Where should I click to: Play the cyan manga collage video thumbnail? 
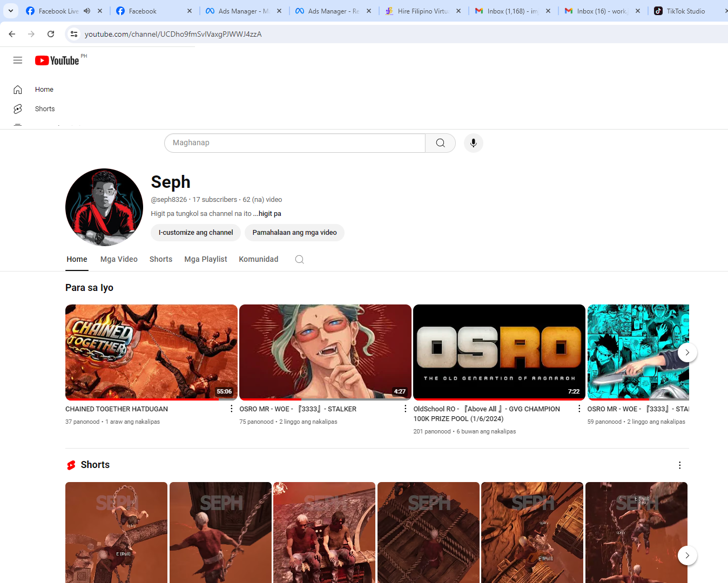coord(638,352)
